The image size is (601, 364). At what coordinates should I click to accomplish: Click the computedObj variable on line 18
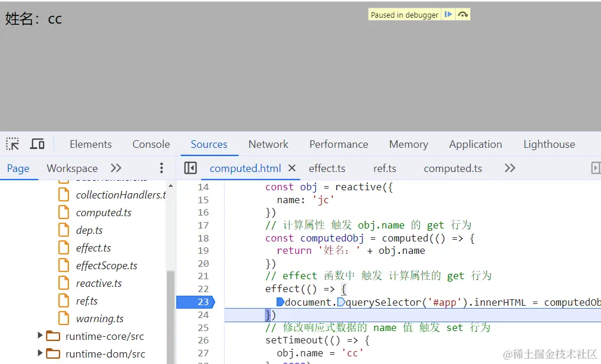pyautogui.click(x=332, y=238)
